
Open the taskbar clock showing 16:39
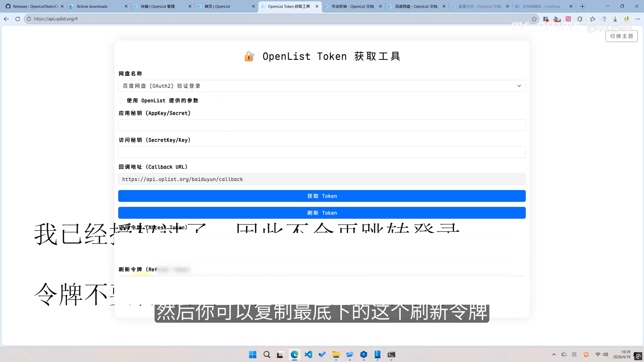point(622,355)
